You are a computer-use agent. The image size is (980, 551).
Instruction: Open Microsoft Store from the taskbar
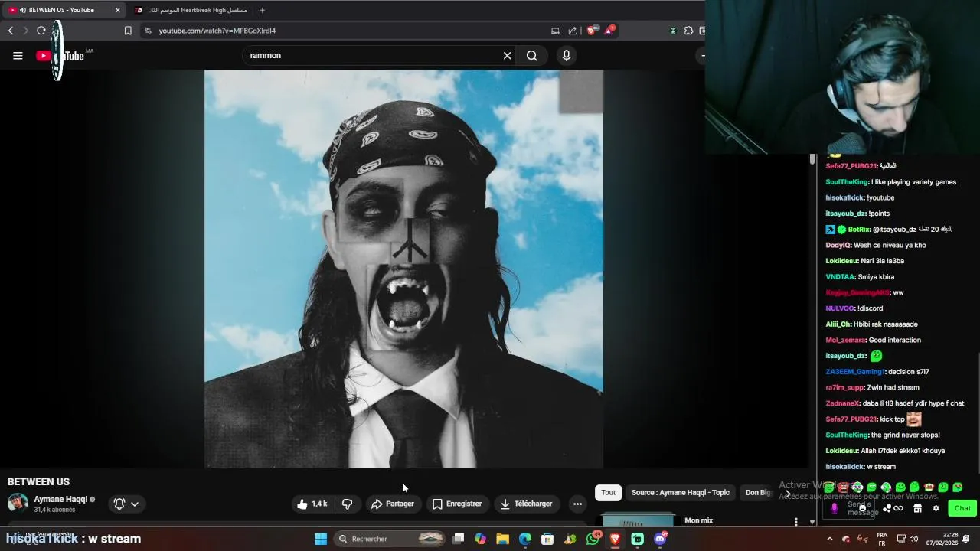point(547,539)
